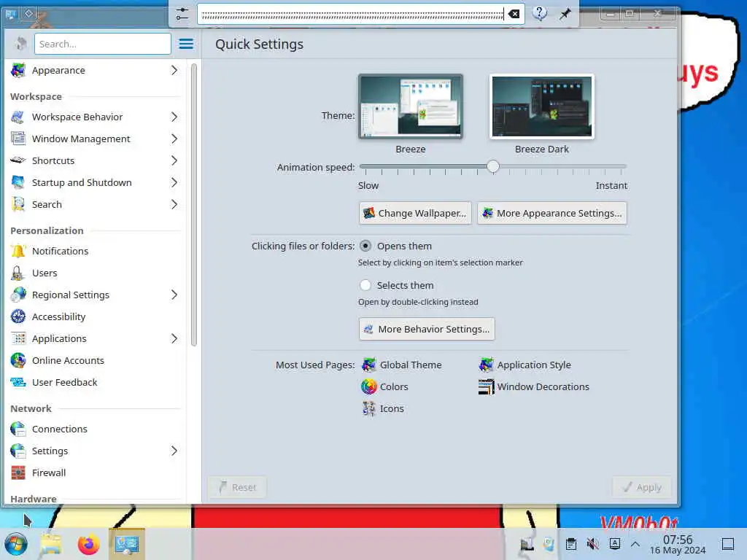Select the Breeze theme thumbnail
Viewport: 747px width, 560px height.
[411, 106]
